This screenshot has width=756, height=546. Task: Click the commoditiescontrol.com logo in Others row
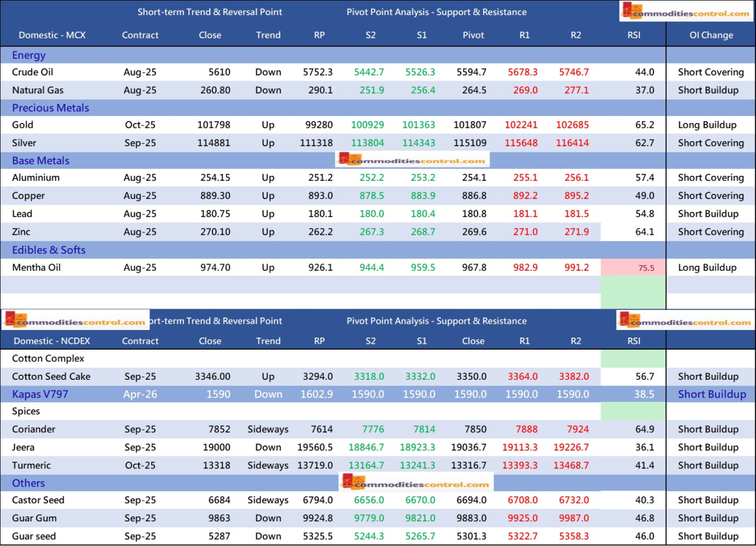[415, 483]
